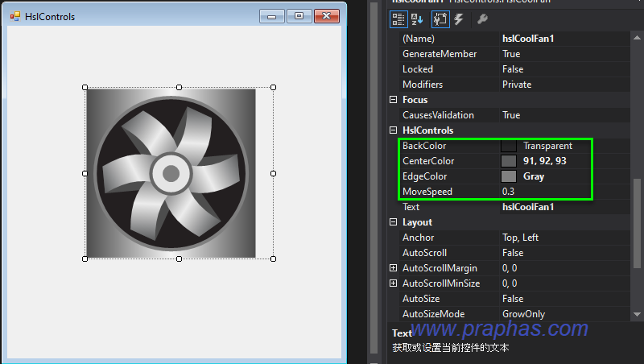
Task: Maximize the HslControls form window
Action: (299, 16)
